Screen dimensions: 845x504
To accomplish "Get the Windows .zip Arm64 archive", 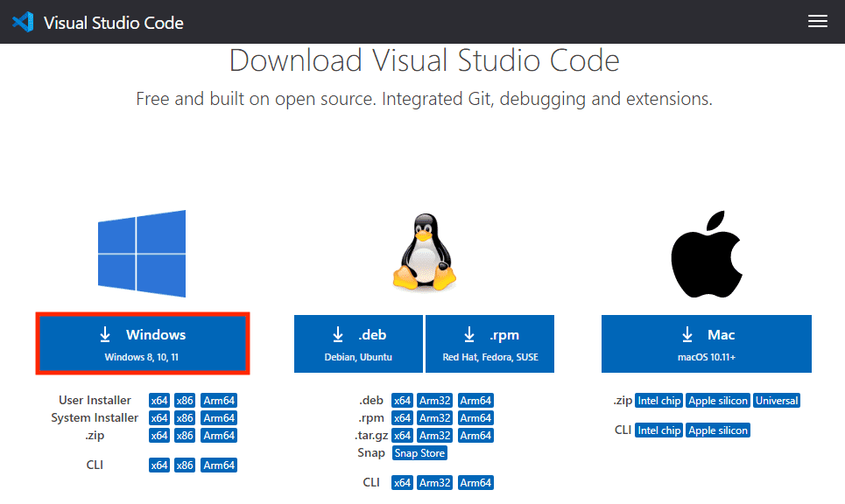I will pos(219,436).
